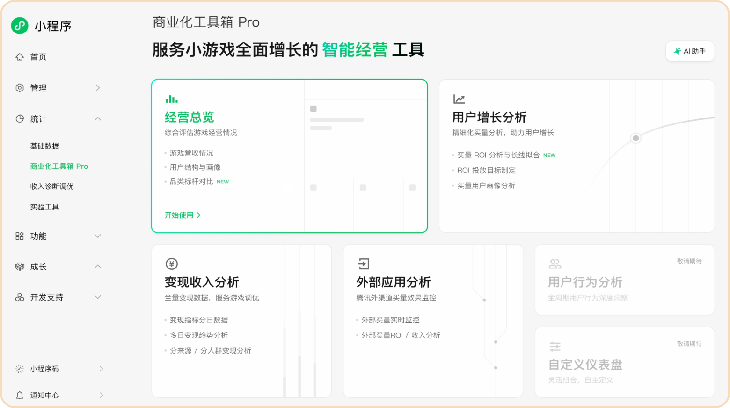Click the curve data point on 用户增长分析
Screen dimensions: 730x408
[x=636, y=138]
